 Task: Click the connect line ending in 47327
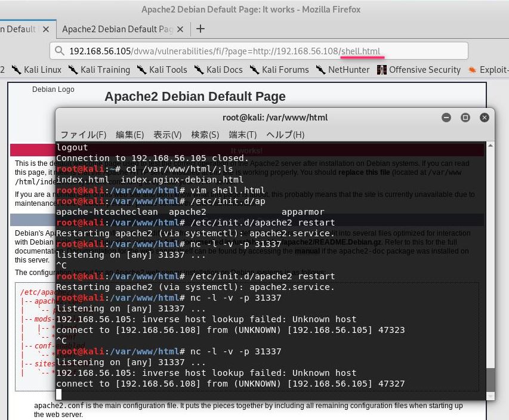tap(230, 384)
